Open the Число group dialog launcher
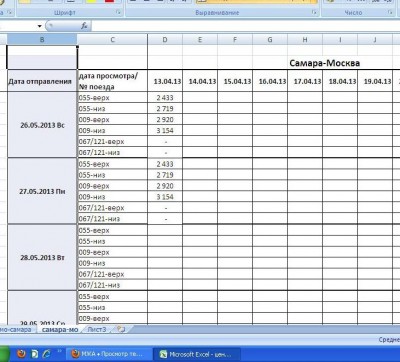Screen dimensions: 400x362 tap(390, 13)
